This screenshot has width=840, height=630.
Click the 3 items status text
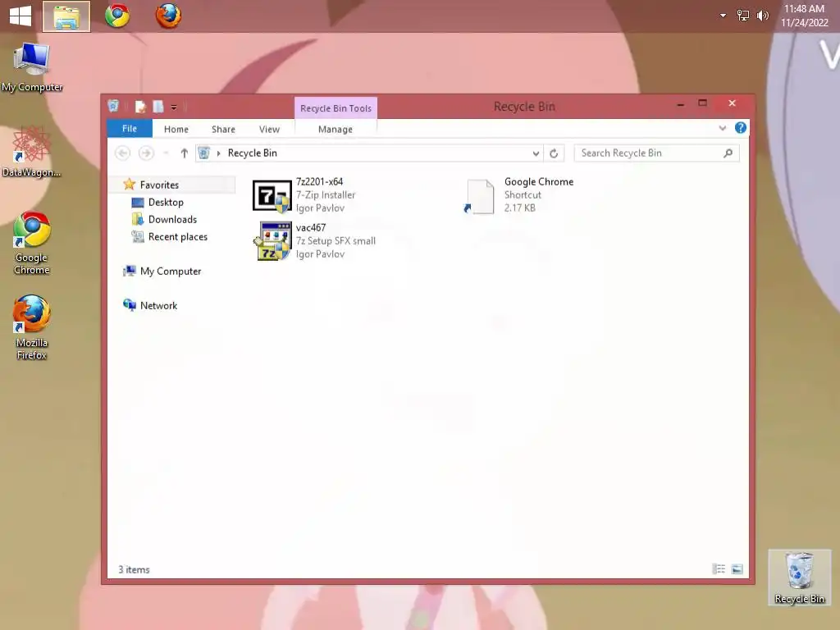point(134,569)
